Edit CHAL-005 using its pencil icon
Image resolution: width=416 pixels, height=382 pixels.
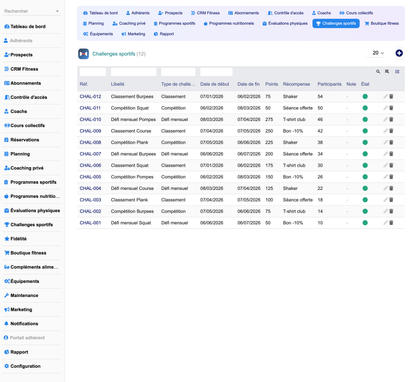(x=385, y=177)
